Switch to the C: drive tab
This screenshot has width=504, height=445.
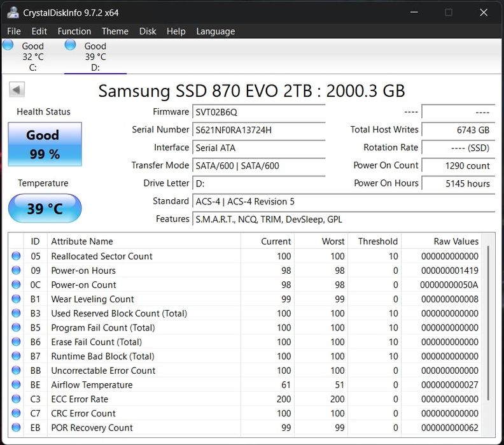click(33, 56)
